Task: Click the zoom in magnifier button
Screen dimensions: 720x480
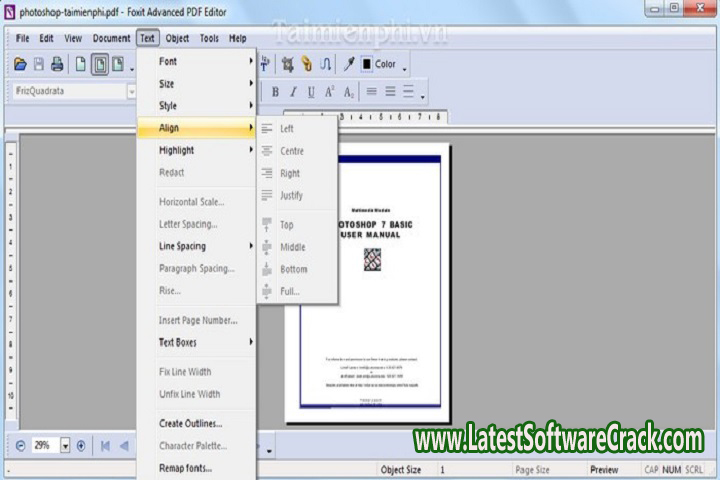Action: [x=81, y=445]
